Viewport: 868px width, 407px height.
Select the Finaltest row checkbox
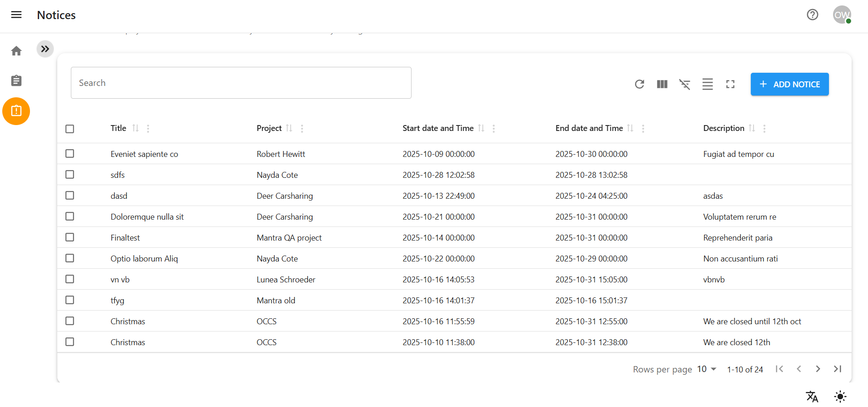69,237
